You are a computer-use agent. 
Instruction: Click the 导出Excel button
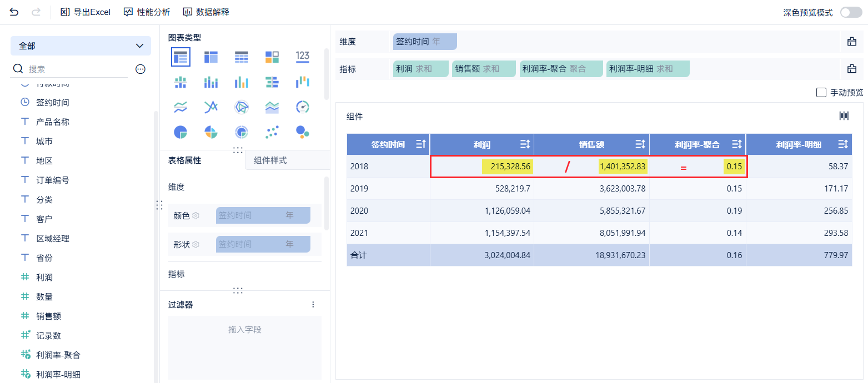point(86,12)
